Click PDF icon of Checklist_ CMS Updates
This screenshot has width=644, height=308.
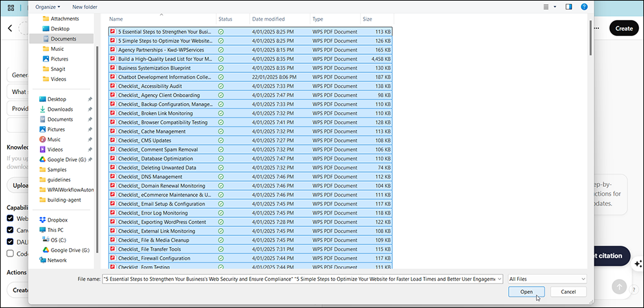[113, 140]
